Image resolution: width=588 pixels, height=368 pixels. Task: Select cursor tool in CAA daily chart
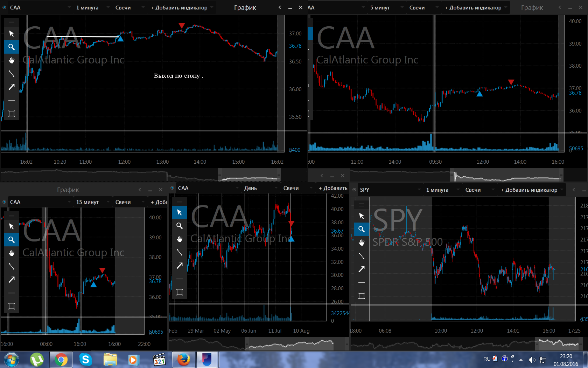click(180, 212)
